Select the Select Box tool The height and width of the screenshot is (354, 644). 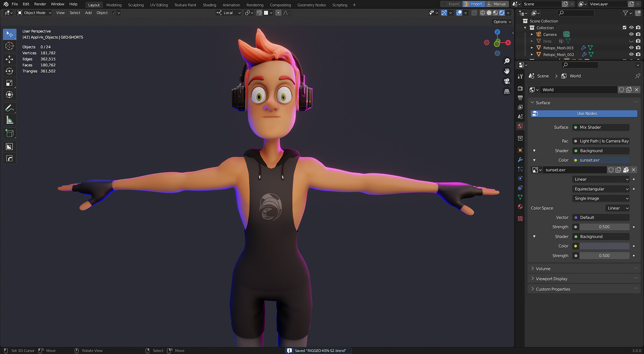click(10, 34)
